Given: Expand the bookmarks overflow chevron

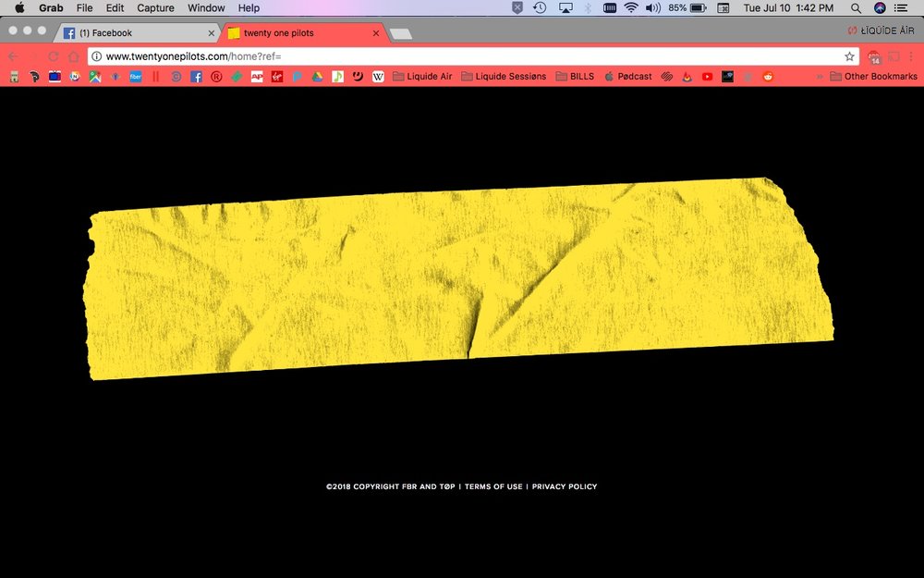Looking at the screenshot, I should [819, 76].
